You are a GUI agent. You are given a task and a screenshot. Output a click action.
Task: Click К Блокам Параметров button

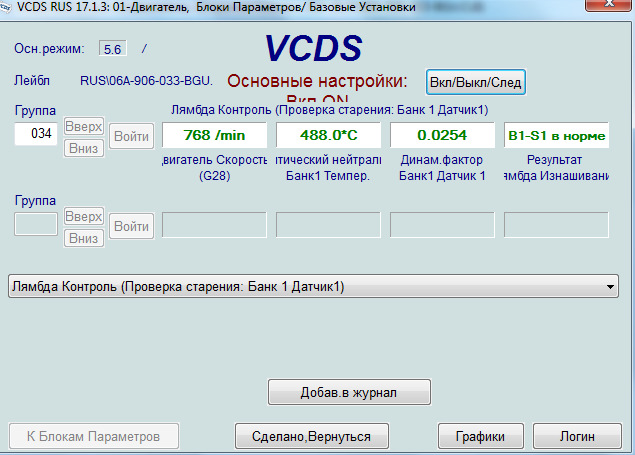94,436
